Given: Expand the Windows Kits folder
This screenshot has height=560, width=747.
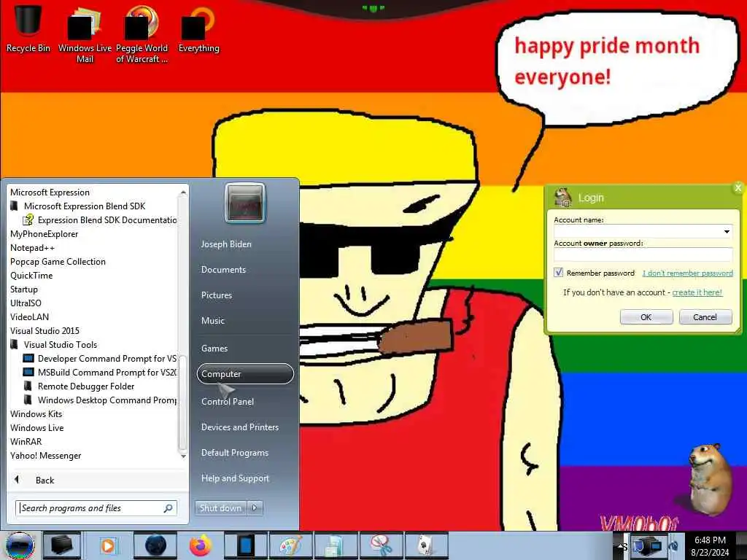Looking at the screenshot, I should (36, 414).
